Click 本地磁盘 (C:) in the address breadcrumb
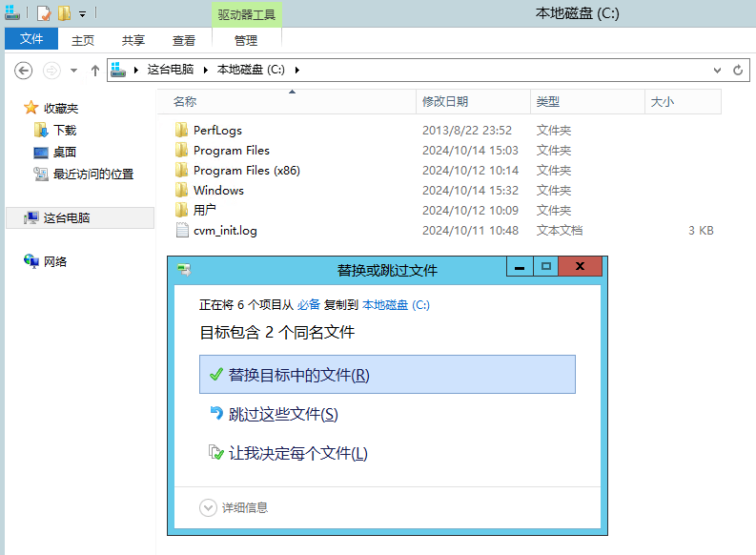 coord(251,70)
